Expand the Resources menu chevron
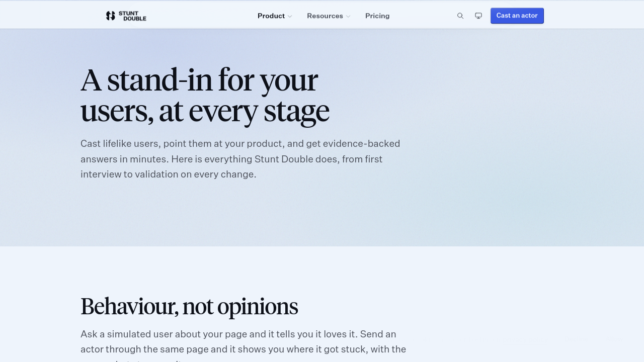 348,16
